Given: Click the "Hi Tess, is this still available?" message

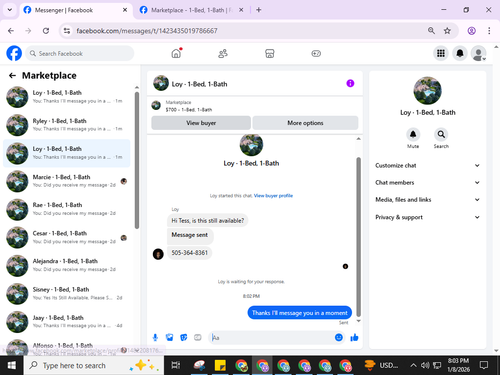Looking at the screenshot, I should 208,220.
